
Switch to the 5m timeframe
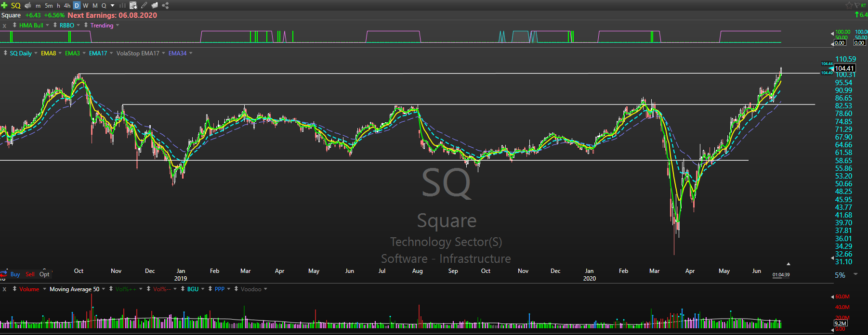pos(49,6)
